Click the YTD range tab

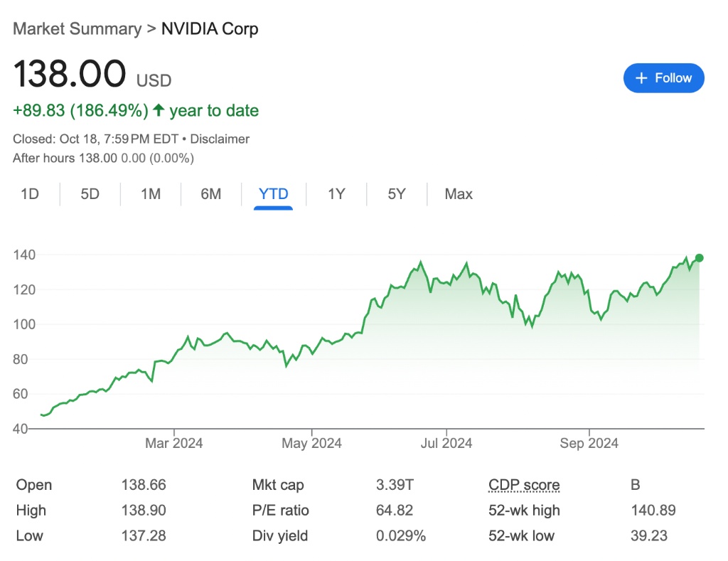(x=274, y=194)
